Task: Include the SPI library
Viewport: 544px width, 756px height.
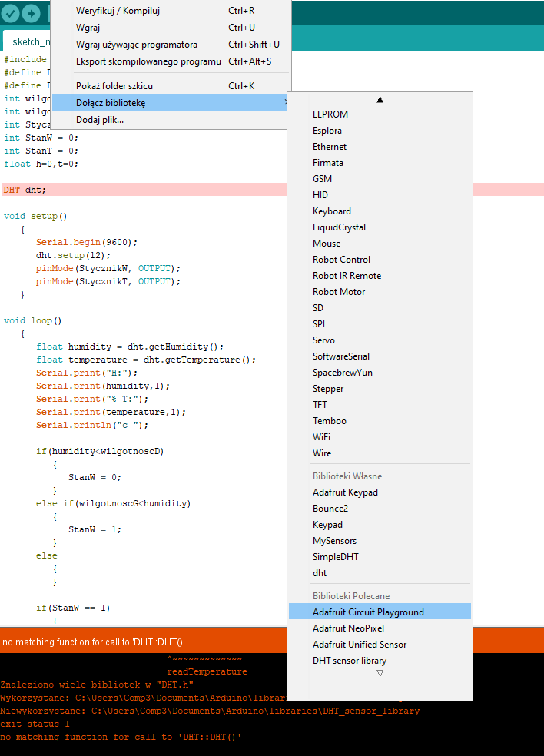Action: point(380,324)
